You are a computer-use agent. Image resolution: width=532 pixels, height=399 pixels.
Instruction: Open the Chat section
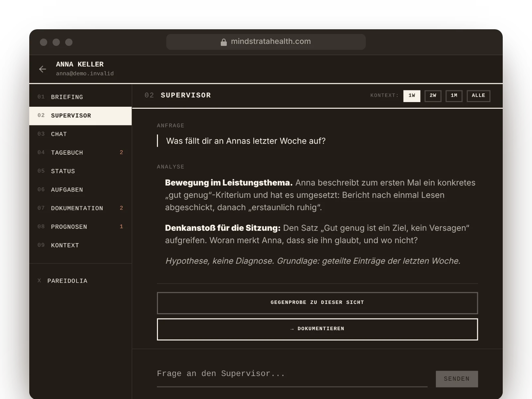tap(80, 134)
